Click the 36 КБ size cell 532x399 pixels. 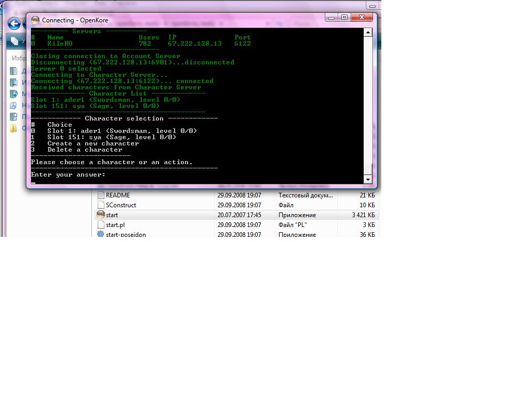[367, 234]
